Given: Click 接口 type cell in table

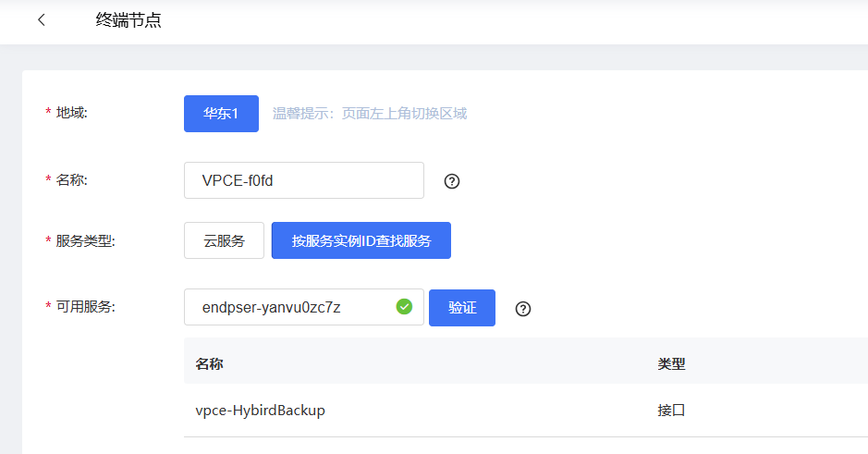Looking at the screenshot, I should (x=671, y=411).
